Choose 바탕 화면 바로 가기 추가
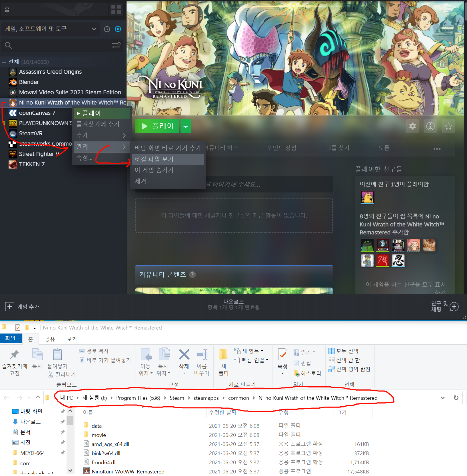The width and height of the screenshot is (467, 476). [168, 148]
